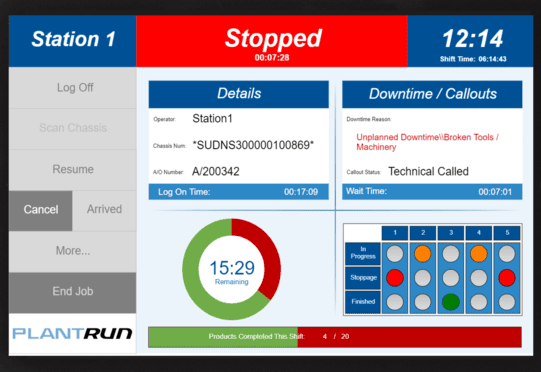Click the Operator value Station1

(212, 119)
